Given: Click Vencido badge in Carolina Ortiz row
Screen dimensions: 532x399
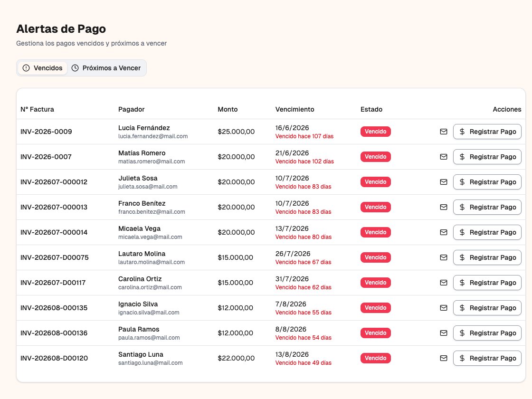Looking at the screenshot, I should (x=376, y=283).
